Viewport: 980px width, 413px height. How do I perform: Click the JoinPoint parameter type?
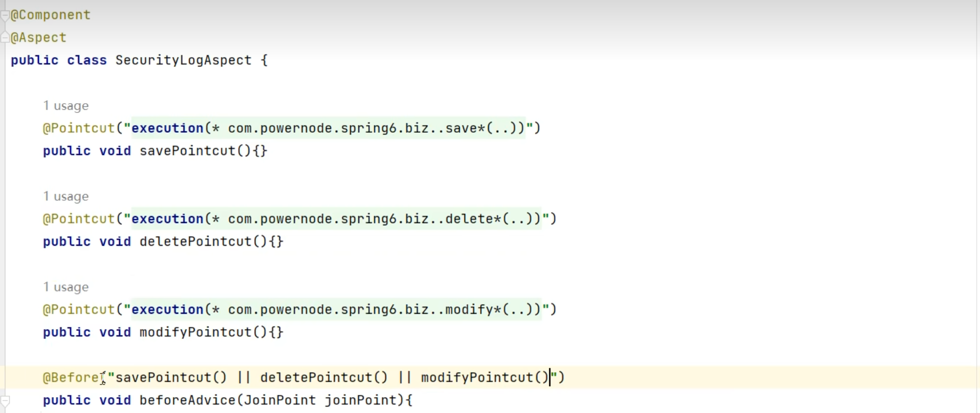tap(280, 400)
